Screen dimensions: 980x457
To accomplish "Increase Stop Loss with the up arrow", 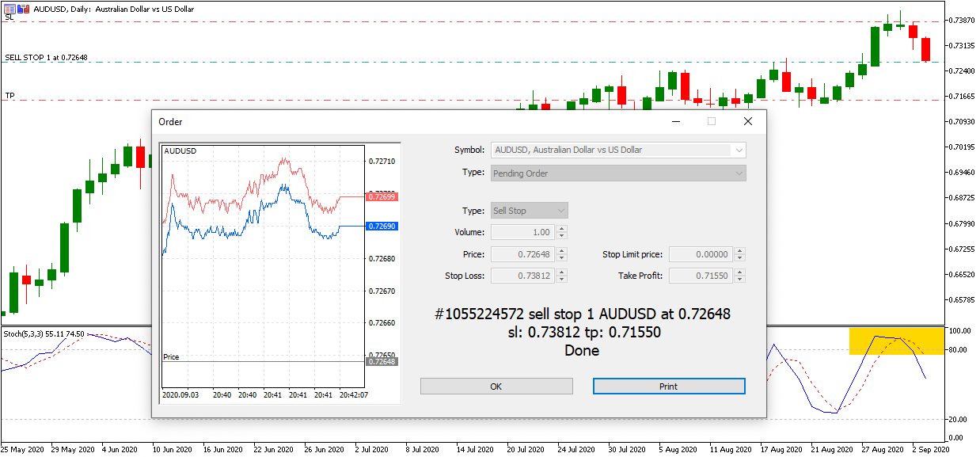I will pyautogui.click(x=562, y=272).
